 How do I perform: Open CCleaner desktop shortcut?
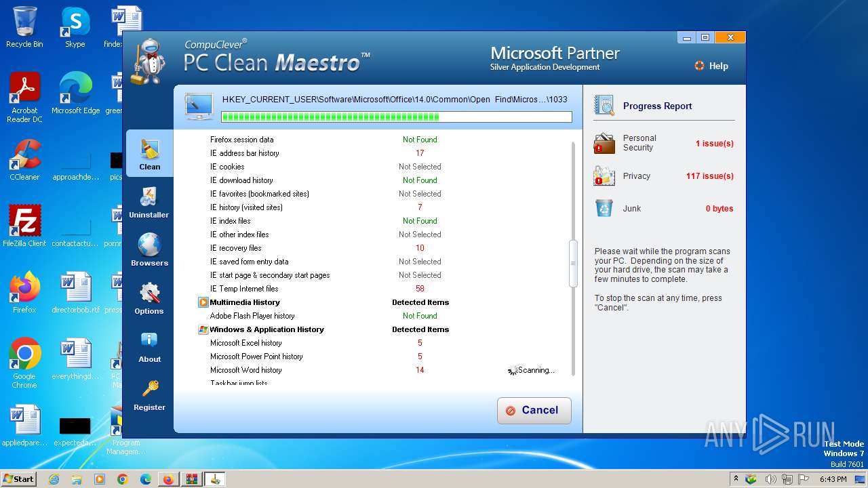click(24, 160)
